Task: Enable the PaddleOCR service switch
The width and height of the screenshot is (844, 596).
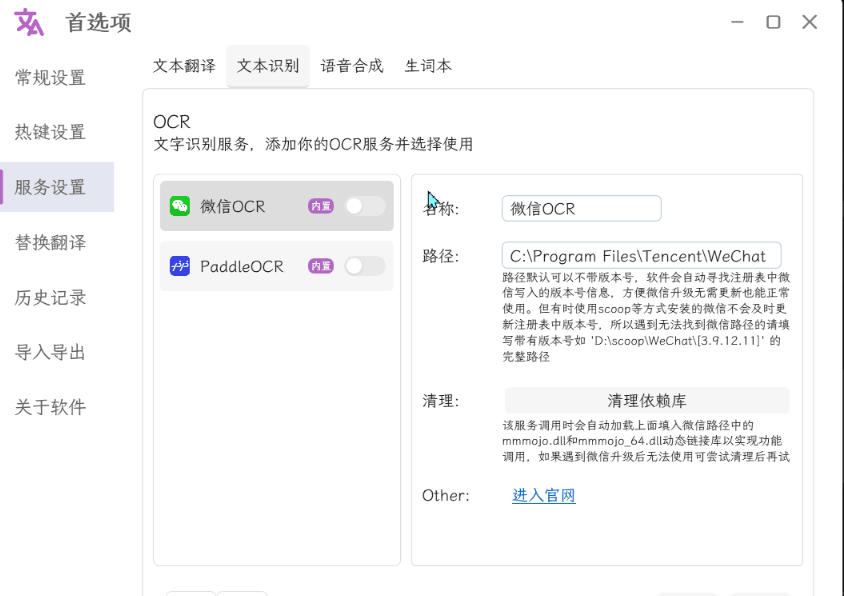Action: pyautogui.click(x=365, y=266)
